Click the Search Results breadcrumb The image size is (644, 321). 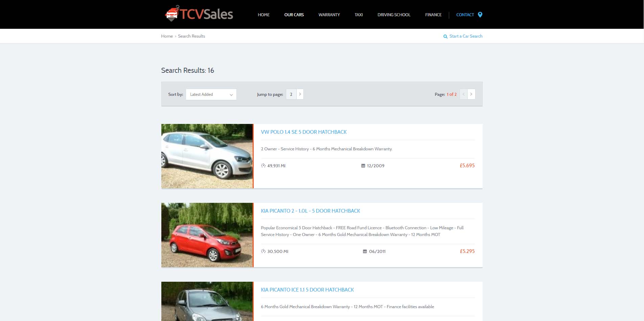tap(191, 36)
